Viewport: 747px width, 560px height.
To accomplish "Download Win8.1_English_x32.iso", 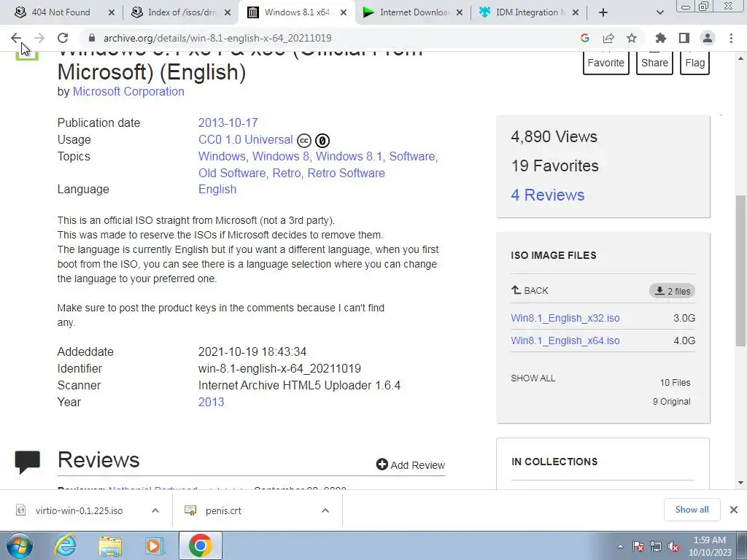I will tap(565, 318).
